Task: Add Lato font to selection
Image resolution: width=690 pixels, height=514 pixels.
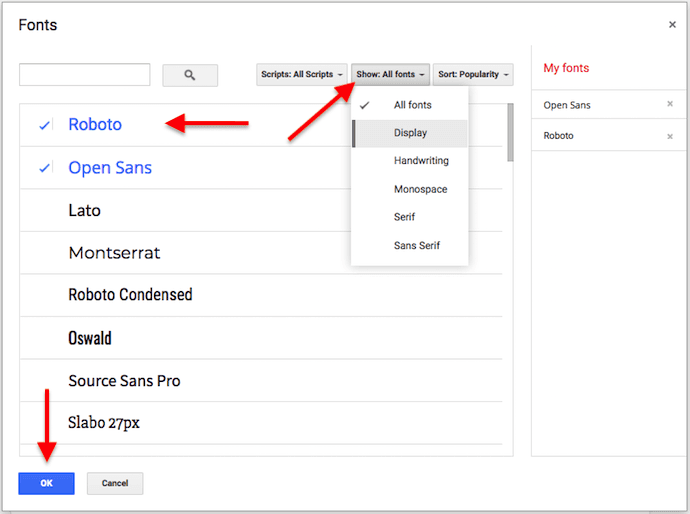Action: pos(84,211)
